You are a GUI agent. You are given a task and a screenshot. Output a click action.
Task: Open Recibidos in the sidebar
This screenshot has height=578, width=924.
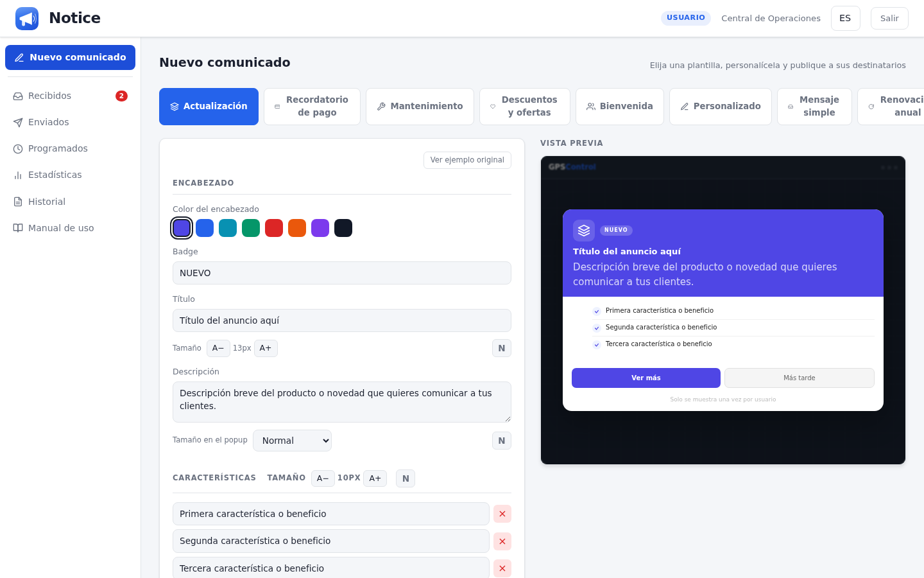[71, 96]
